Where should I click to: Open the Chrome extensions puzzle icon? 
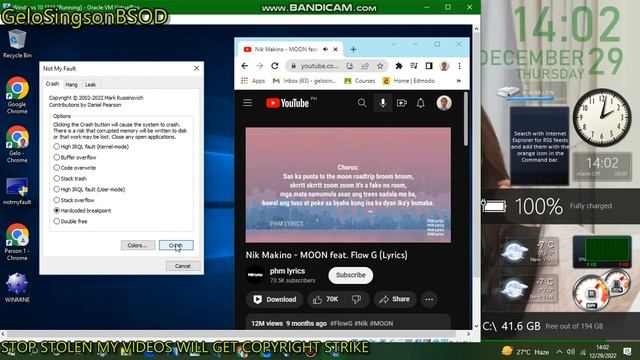[399, 66]
